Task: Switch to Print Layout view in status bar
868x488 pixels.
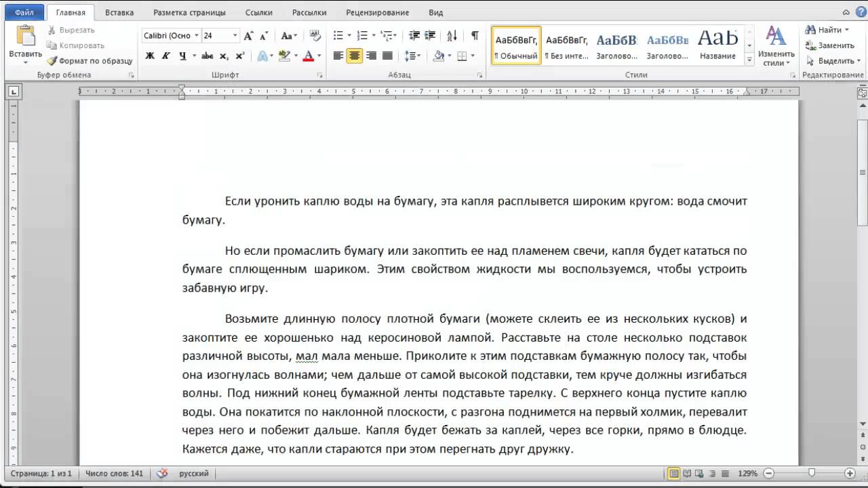Action: pos(674,473)
